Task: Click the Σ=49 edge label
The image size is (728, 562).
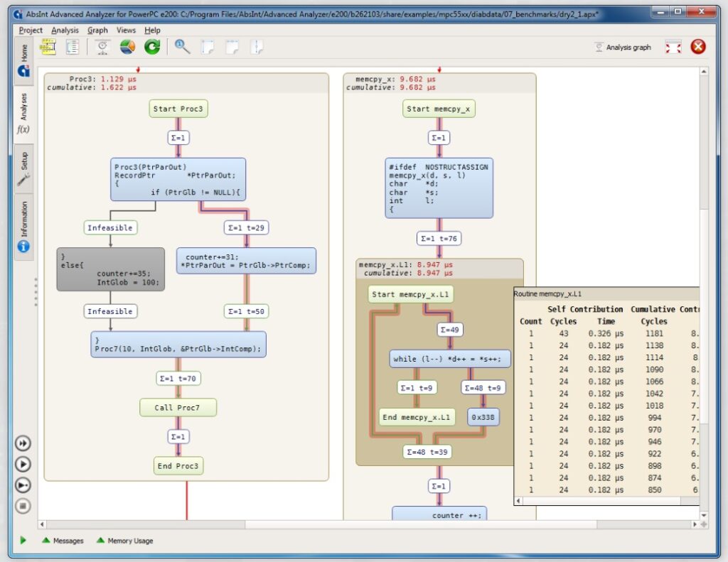Action: point(450,330)
